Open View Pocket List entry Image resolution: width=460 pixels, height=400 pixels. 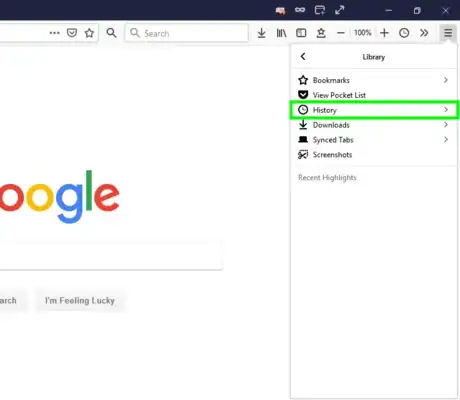coord(373,95)
